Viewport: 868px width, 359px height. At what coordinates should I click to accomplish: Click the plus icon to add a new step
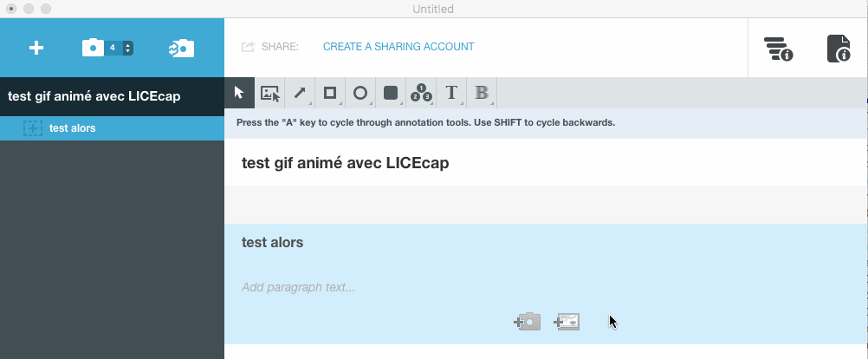coord(36,49)
